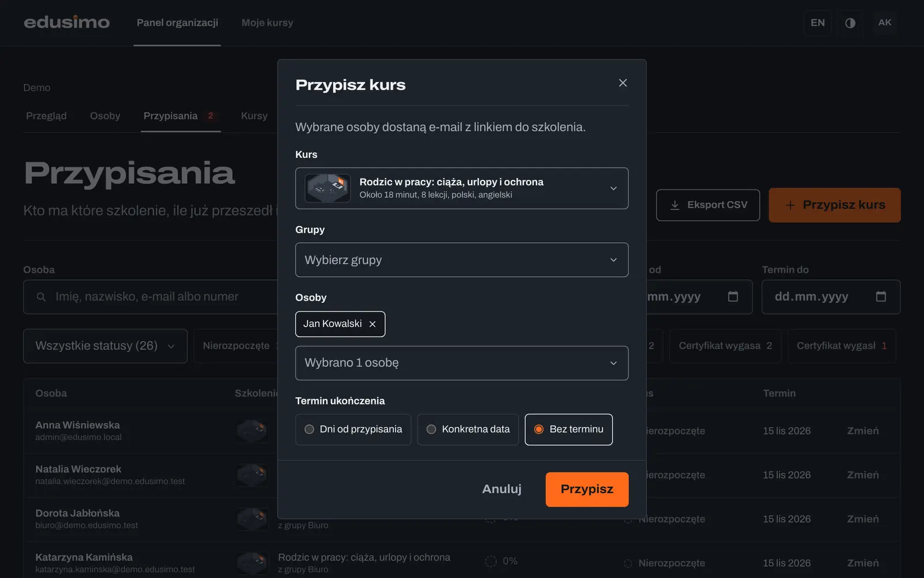Filter by Certyfikat wygasa chip
This screenshot has width=924, height=578.
725,346
